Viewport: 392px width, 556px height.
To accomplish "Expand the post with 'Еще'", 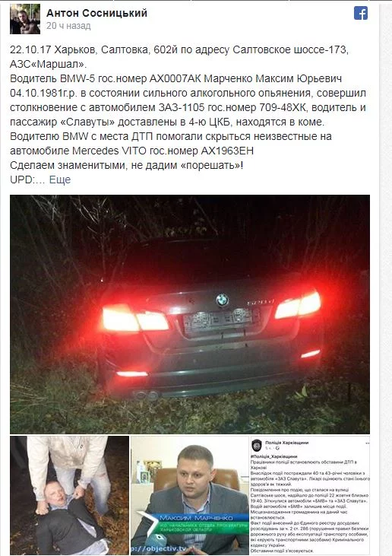I will point(60,180).
